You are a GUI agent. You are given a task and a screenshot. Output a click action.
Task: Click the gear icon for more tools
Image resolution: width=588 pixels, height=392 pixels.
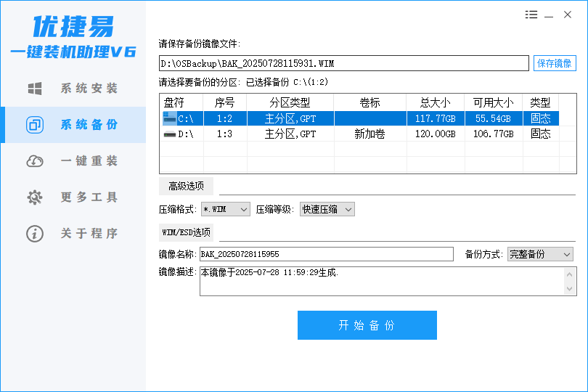35,197
